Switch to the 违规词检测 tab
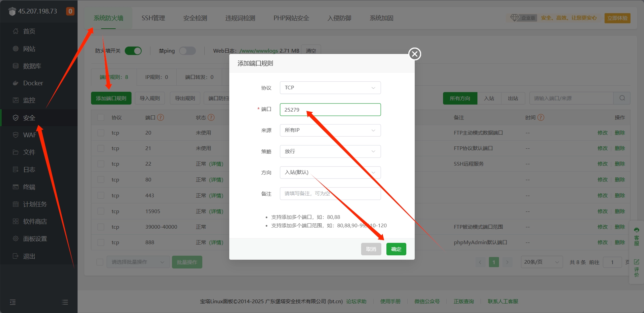Image resolution: width=644 pixels, height=313 pixels. coord(240,18)
